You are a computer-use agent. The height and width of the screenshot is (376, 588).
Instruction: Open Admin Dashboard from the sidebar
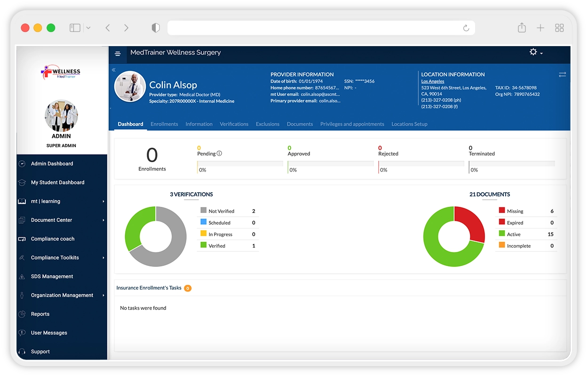click(52, 164)
